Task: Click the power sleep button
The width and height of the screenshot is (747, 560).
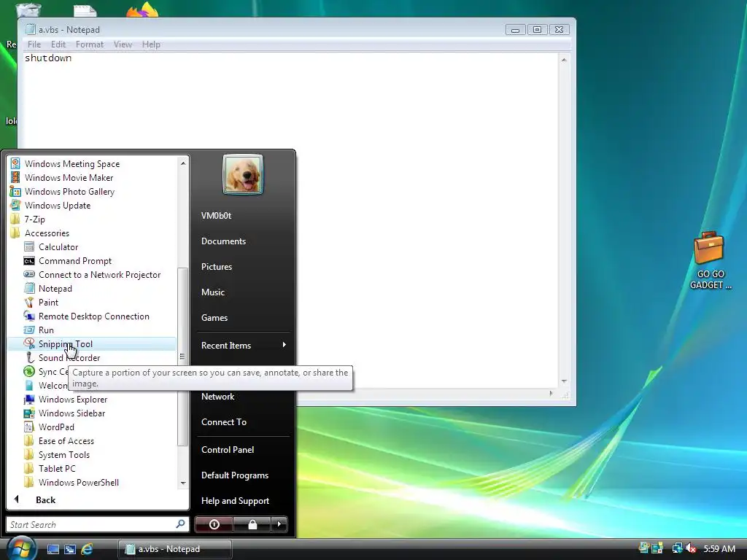Action: [x=214, y=524]
